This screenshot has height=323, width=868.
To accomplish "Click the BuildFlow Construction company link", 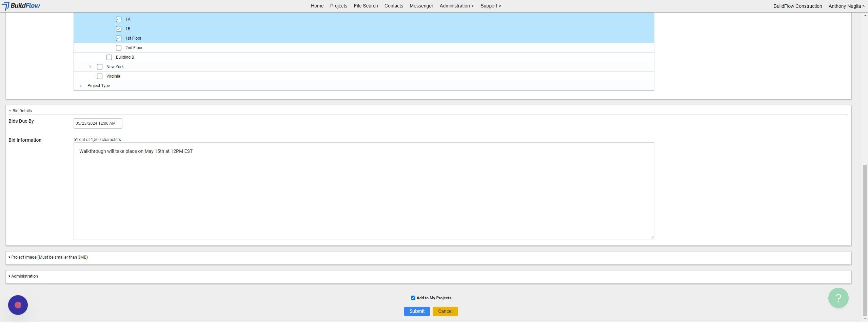I will 797,6.
